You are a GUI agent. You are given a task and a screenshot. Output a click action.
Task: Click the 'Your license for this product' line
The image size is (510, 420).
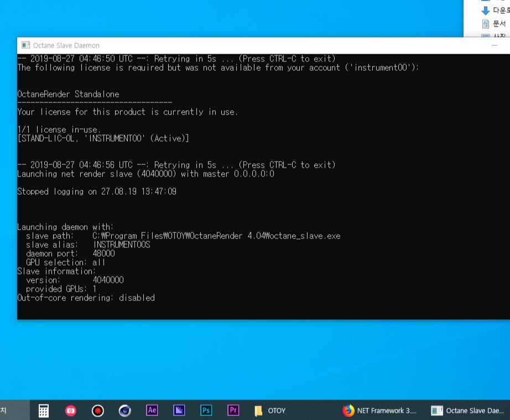coord(127,112)
